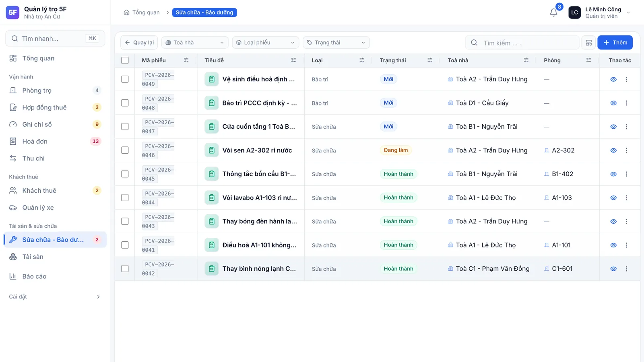The height and width of the screenshot is (362, 644).
Task: Open the Trạng thái filter dropdown
Action: pos(336,43)
